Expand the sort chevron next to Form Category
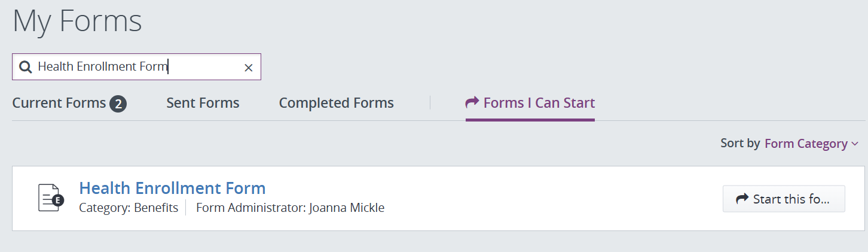 point(854,144)
